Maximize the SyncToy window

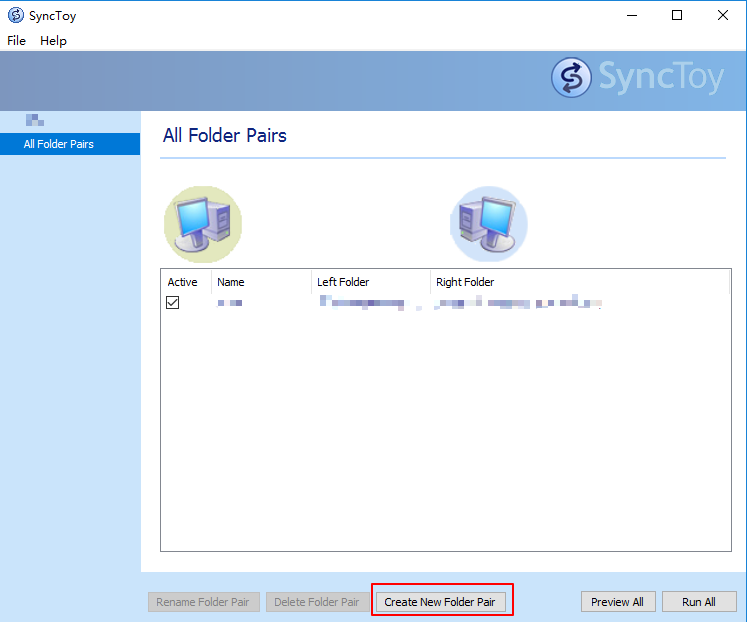point(677,15)
